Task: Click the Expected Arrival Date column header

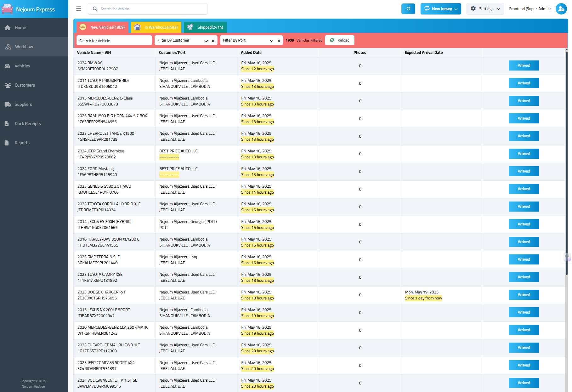Action: pyautogui.click(x=424, y=53)
